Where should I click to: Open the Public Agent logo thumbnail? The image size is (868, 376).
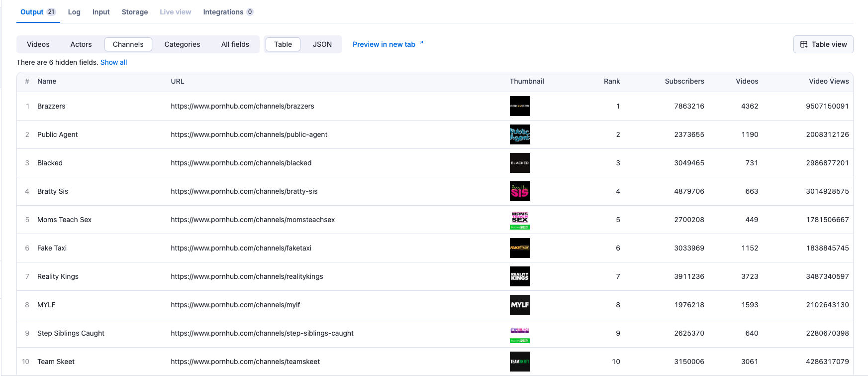click(x=520, y=134)
